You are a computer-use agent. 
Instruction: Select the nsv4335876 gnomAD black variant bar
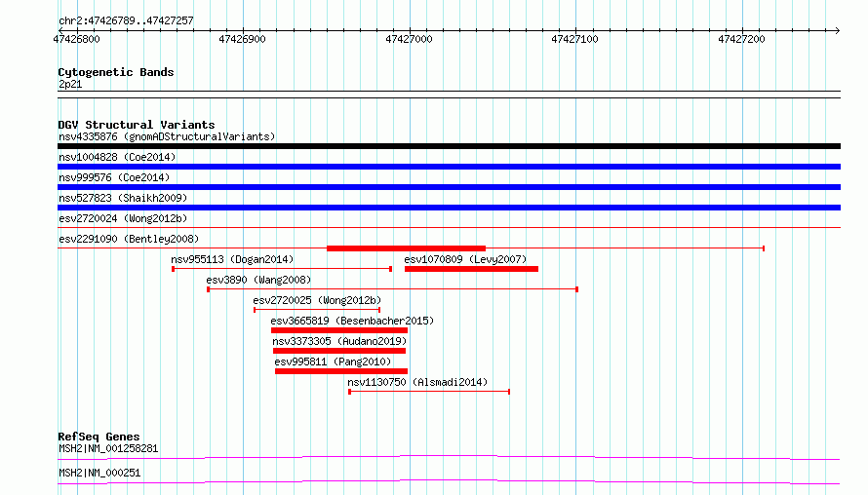[449, 146]
